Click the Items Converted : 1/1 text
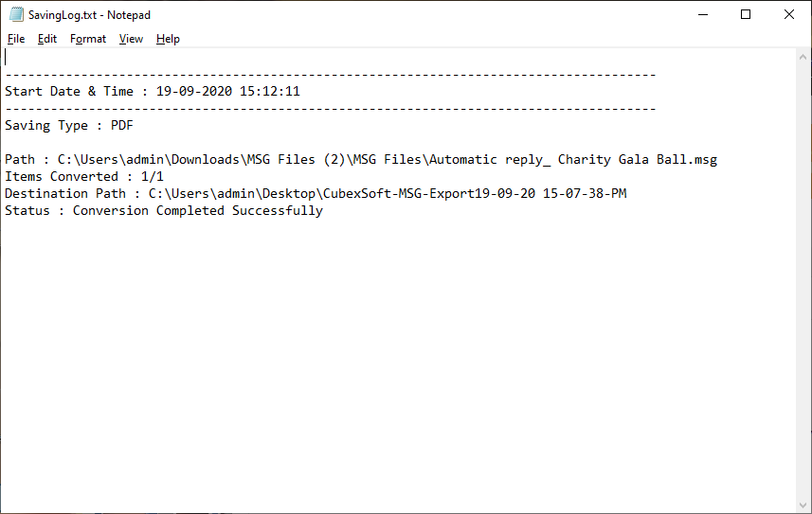 point(84,176)
